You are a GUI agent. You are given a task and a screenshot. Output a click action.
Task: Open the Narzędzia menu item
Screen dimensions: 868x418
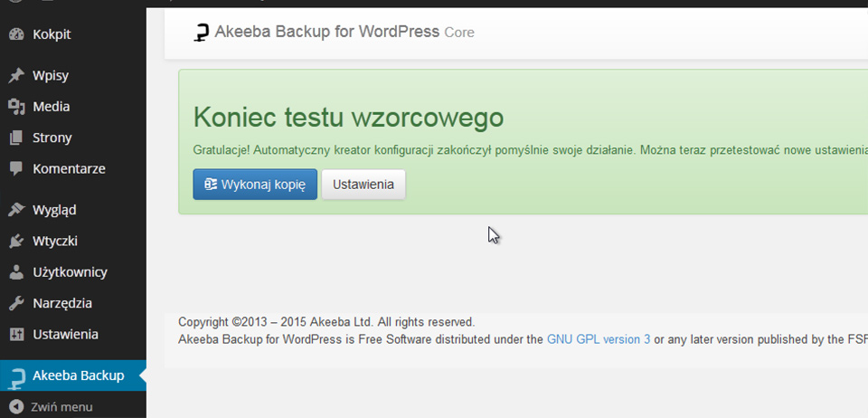(73, 303)
